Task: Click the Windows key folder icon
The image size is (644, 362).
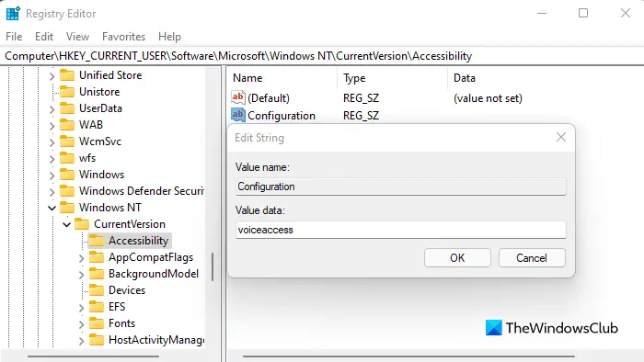Action: pos(67,175)
